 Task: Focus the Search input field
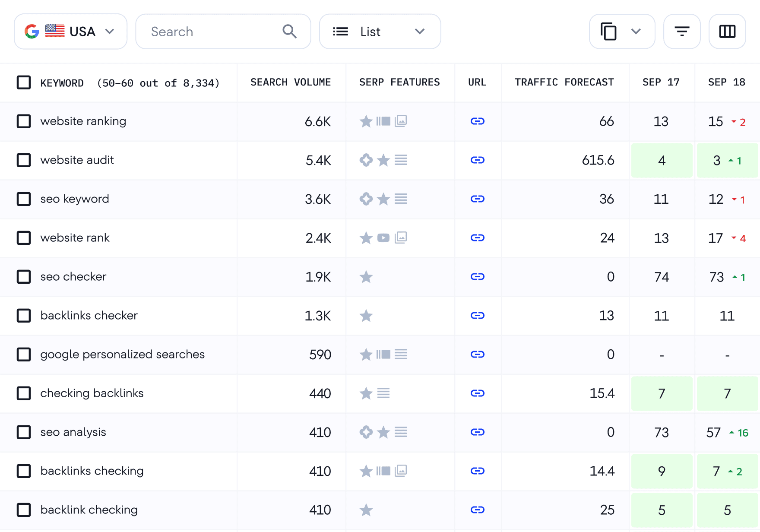pos(214,32)
